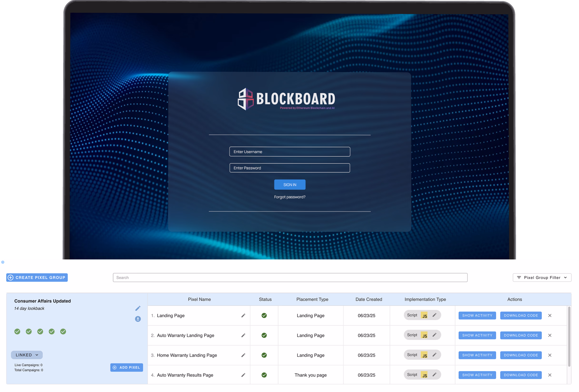Click last green check in pixel group summary

[63, 332]
